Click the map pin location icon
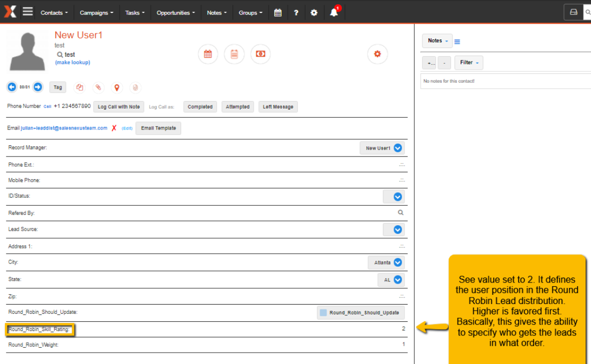This screenshot has width=591, height=364. (x=117, y=87)
